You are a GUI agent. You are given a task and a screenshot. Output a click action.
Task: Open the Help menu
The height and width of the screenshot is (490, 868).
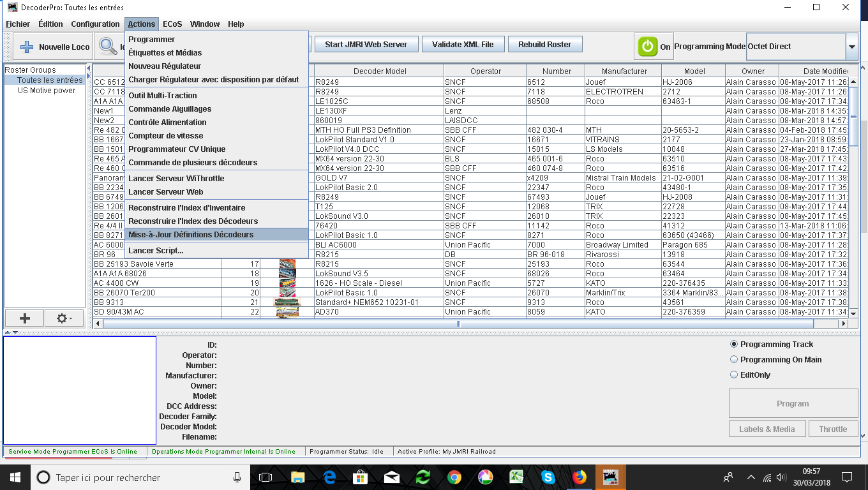236,24
